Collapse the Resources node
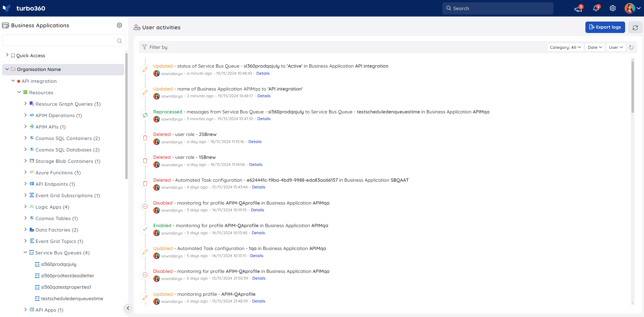 [19, 92]
